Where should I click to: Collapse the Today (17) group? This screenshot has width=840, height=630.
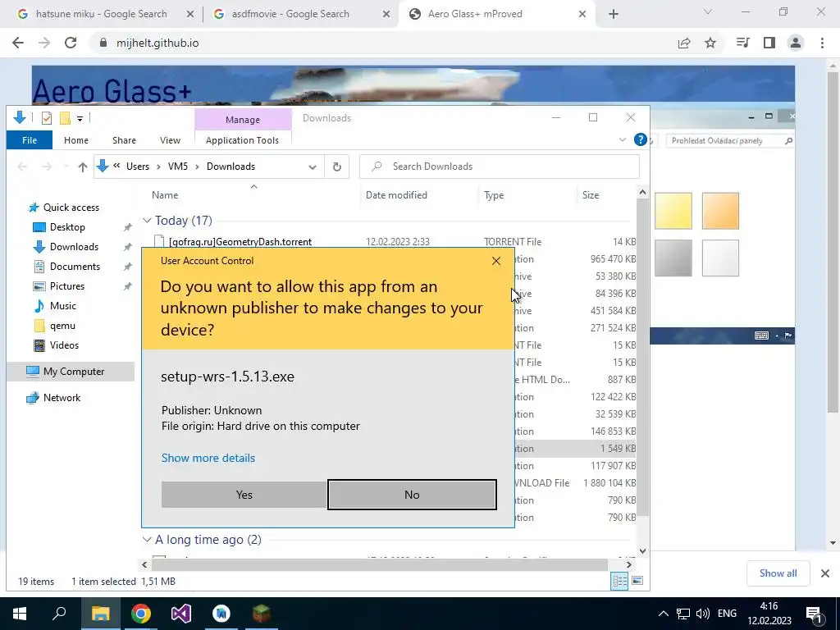[147, 221]
